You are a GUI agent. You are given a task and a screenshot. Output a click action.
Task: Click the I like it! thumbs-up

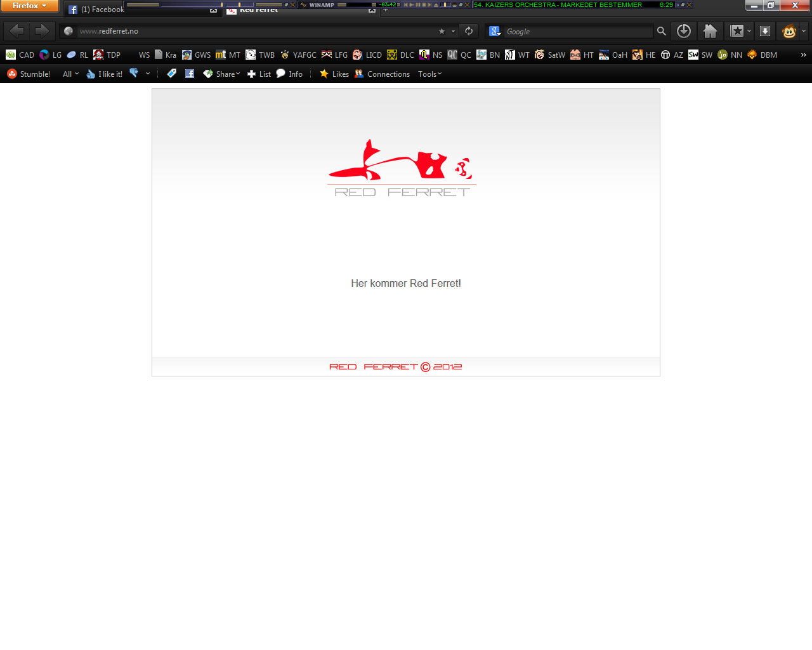(x=105, y=74)
